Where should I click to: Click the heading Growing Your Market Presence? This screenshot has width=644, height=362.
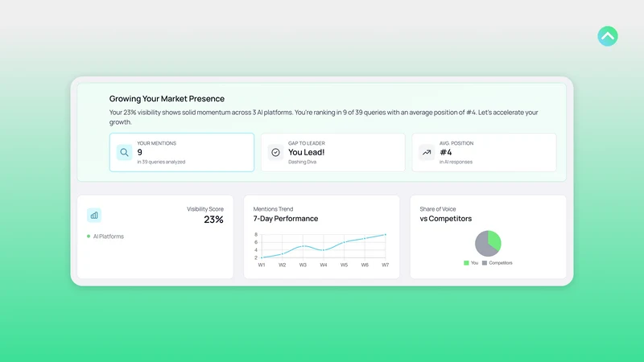(x=167, y=98)
